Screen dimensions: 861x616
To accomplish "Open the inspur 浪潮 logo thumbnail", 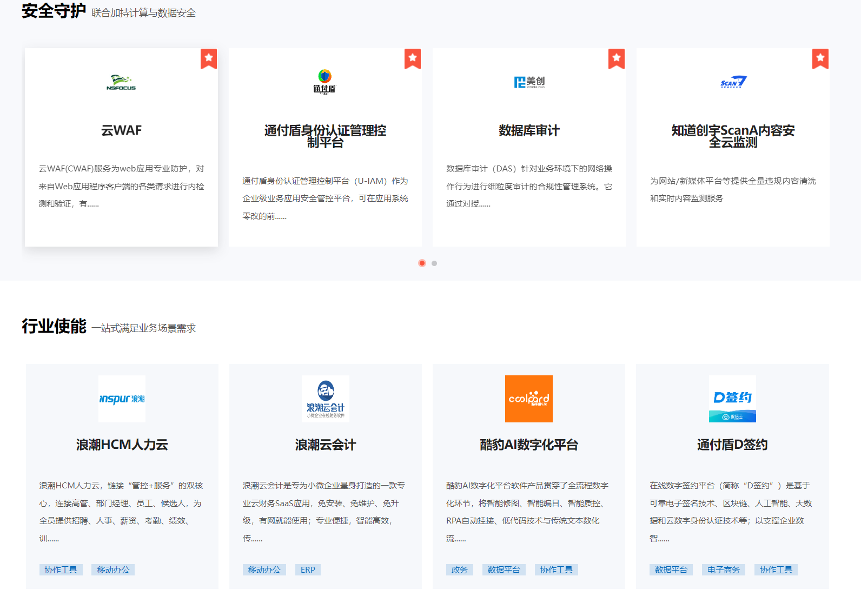I will tap(122, 399).
